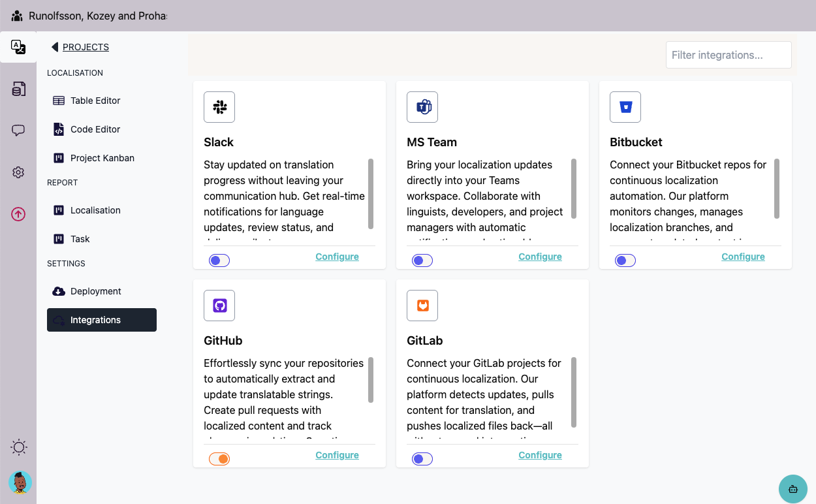
Task: Configure the MS Team integration
Action: click(540, 257)
